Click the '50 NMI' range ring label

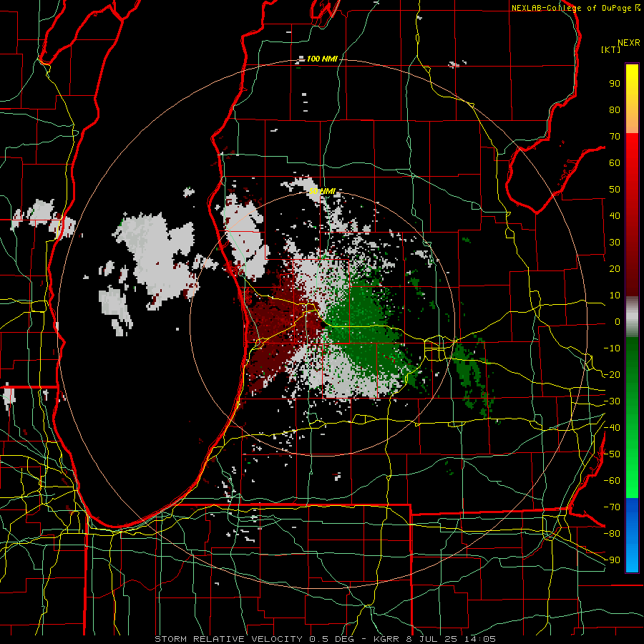pos(322,191)
